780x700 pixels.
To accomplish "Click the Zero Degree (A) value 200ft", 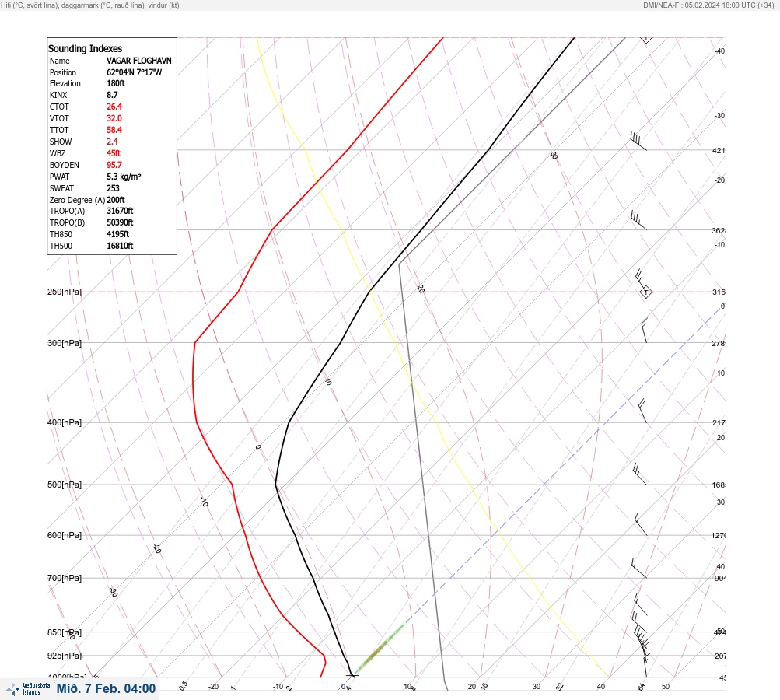I will tap(115, 200).
